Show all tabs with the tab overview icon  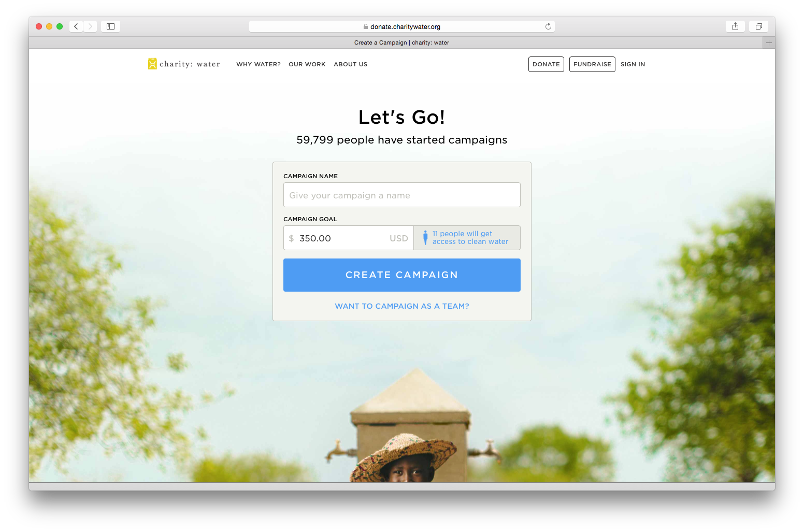[x=758, y=26]
